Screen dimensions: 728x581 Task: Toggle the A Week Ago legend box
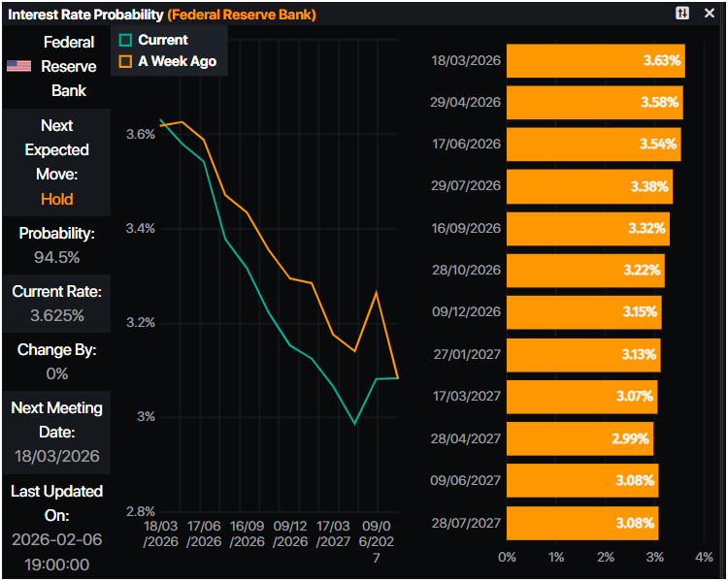125,61
